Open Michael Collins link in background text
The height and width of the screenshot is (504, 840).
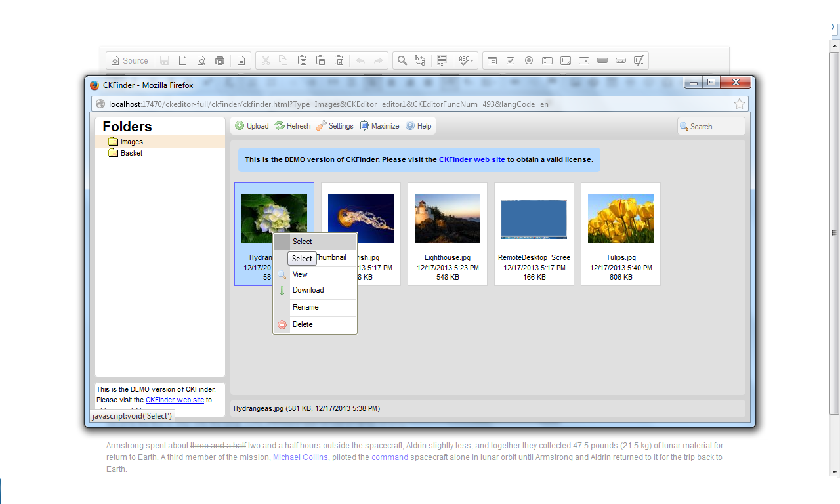click(x=301, y=457)
